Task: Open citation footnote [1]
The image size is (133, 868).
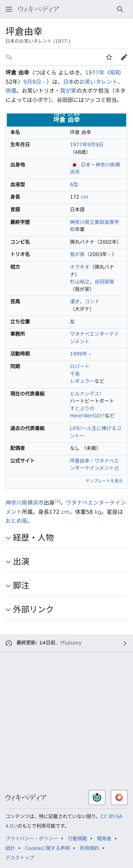Action: pyautogui.click(x=57, y=501)
